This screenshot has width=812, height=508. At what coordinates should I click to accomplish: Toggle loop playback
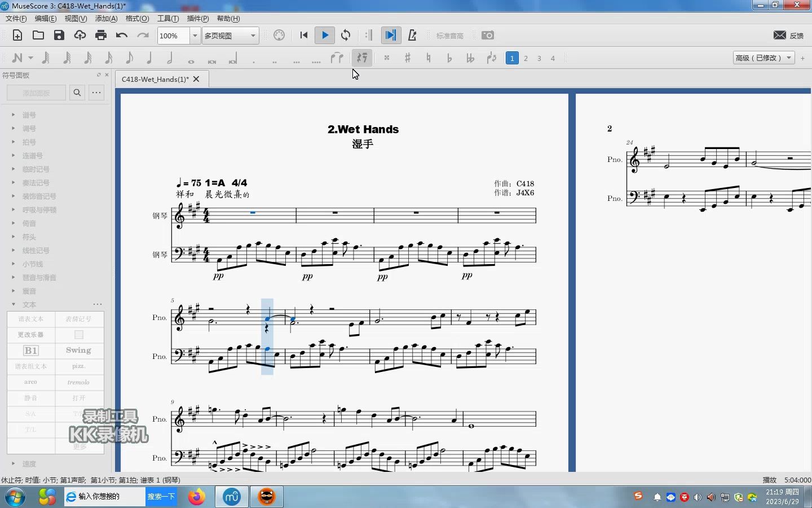point(346,36)
